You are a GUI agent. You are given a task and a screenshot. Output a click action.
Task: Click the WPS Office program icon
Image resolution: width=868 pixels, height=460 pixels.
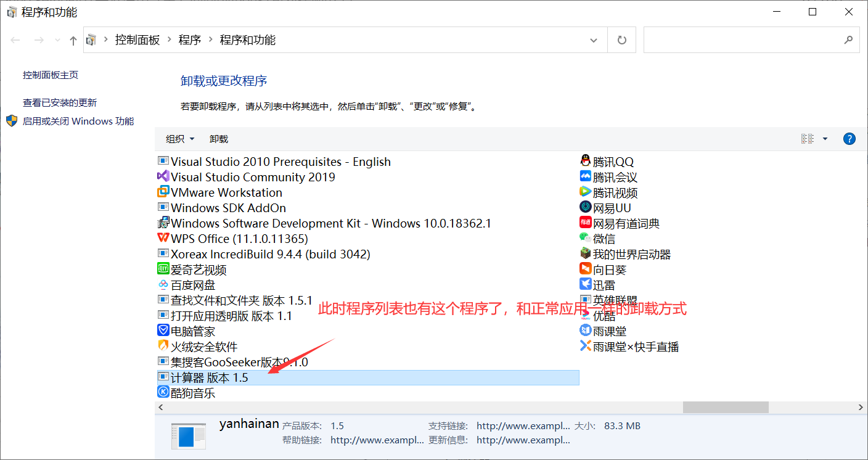pyautogui.click(x=163, y=239)
